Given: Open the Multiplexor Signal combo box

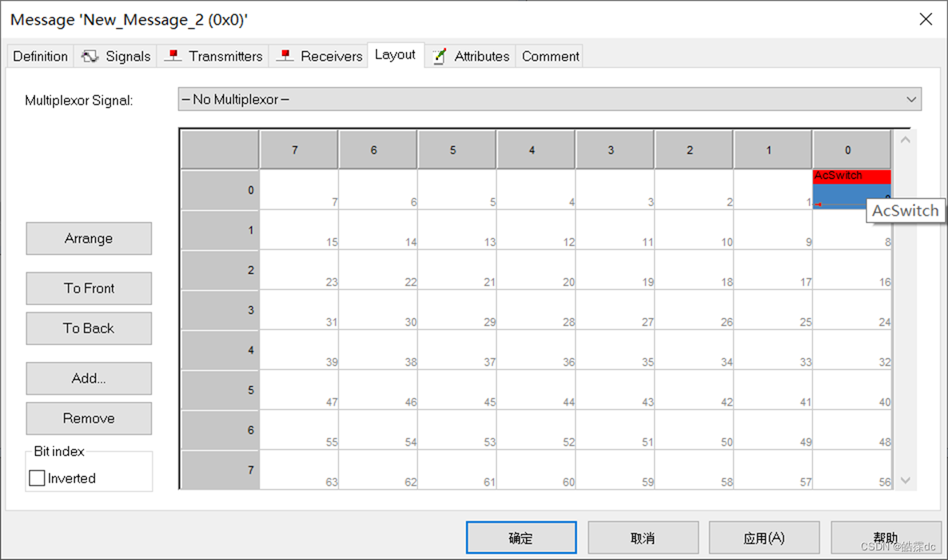Looking at the screenshot, I should 549,99.
